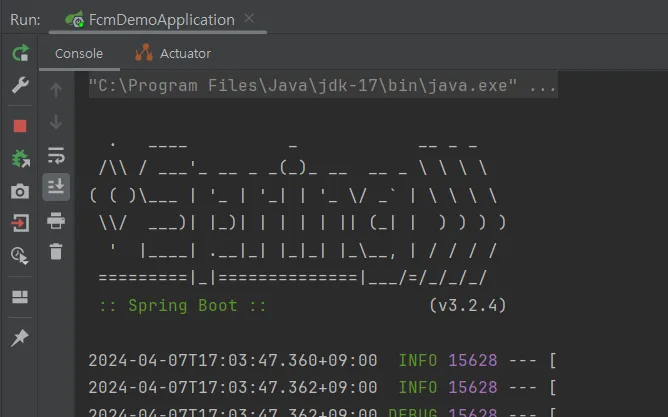Toggle soft-wrap for console output

pos(56,155)
